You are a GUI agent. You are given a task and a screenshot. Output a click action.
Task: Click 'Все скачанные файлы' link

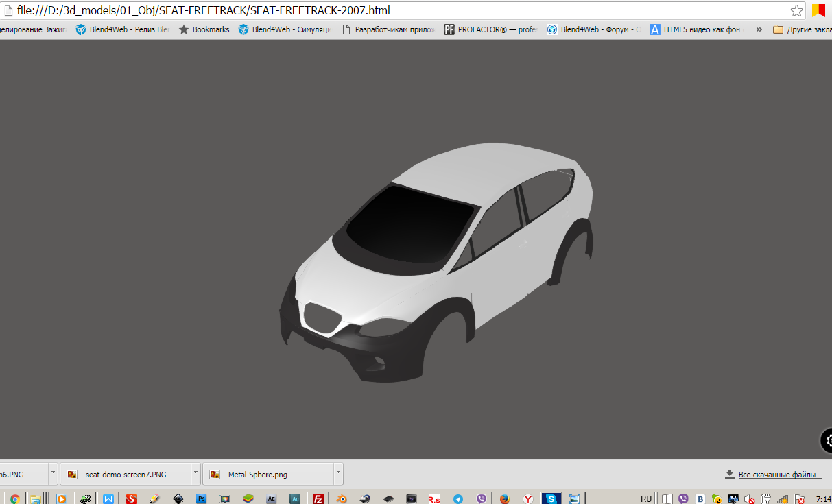(x=779, y=475)
